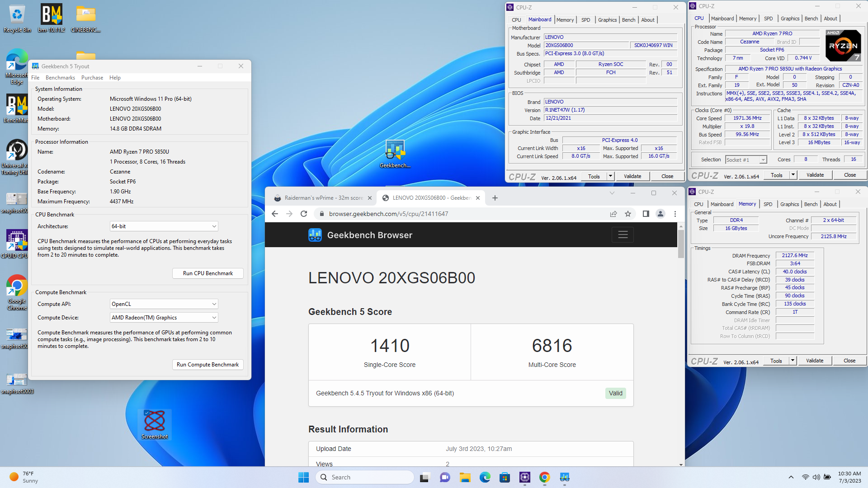Open the bm-10.11.2 desktop icon
Image resolution: width=868 pixels, height=488 pixels.
[51, 18]
